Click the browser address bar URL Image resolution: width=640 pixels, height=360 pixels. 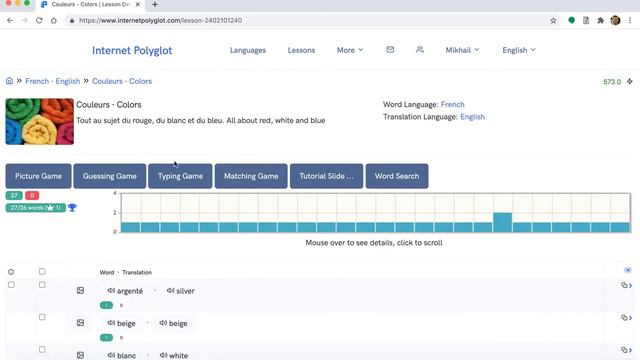(x=160, y=20)
